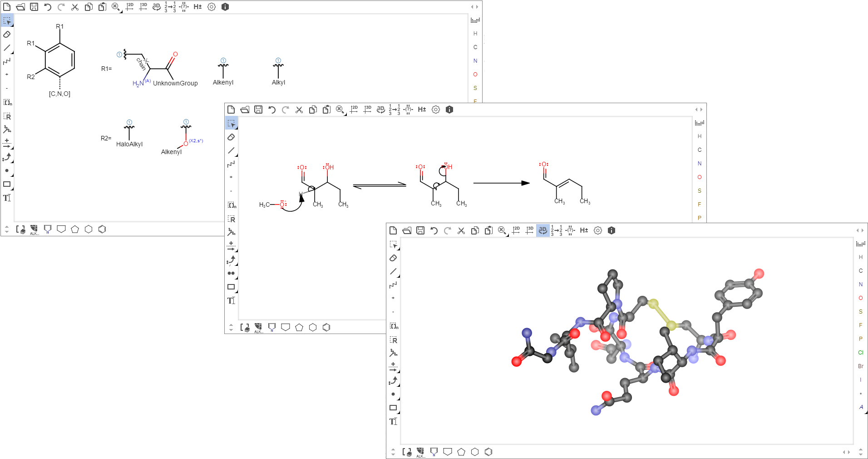The width and height of the screenshot is (868, 459).
Task: Open the info hexagon in the top-left toolbar
Action: 225,7
